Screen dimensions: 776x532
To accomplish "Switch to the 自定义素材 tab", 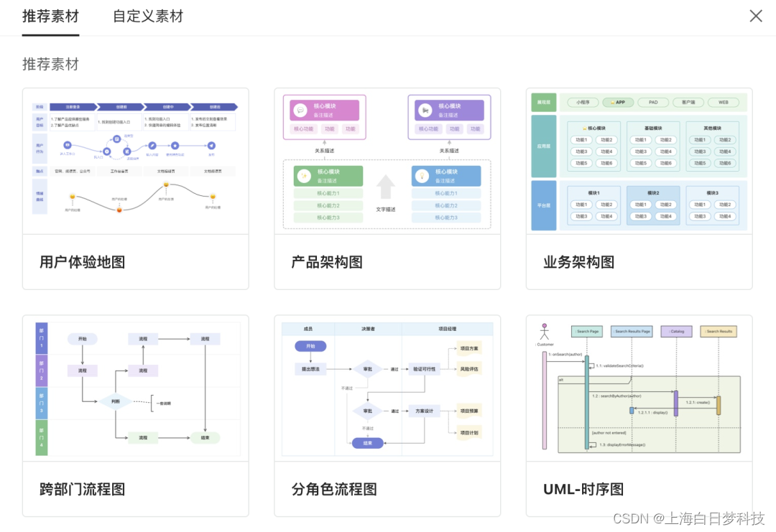I will pos(147,16).
